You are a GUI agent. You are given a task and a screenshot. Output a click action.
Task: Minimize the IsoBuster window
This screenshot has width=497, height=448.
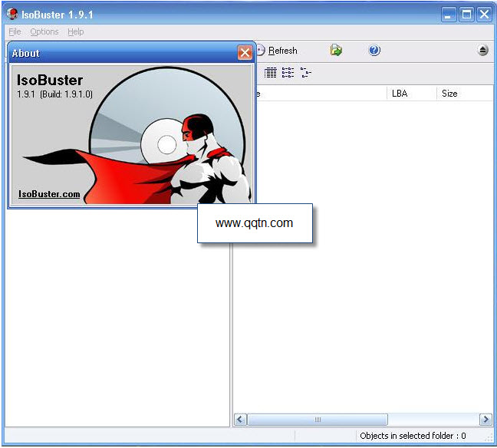[448, 15]
